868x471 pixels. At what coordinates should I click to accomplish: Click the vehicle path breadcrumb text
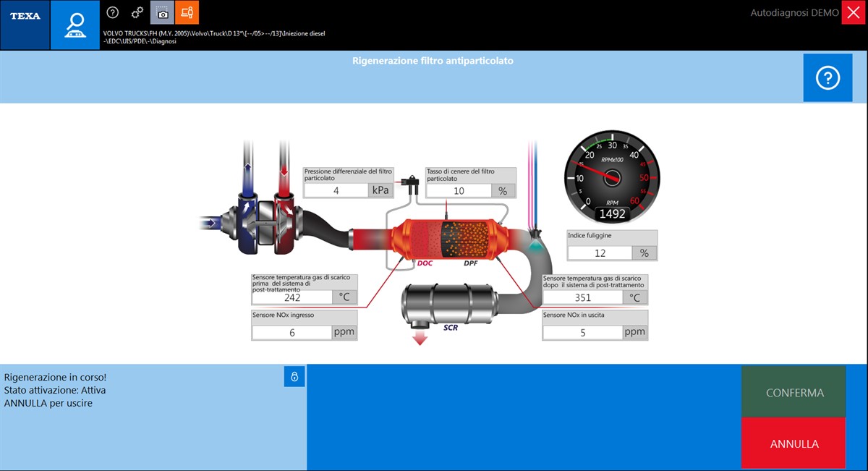214,37
